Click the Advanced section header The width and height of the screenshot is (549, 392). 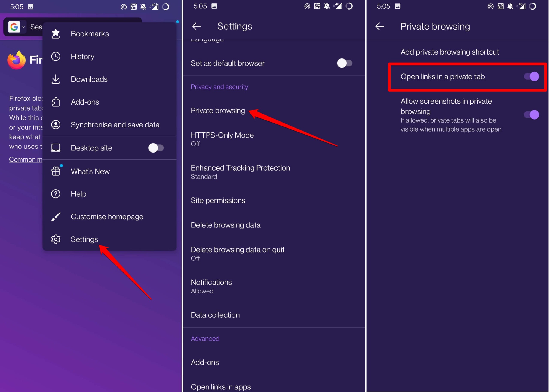point(205,339)
